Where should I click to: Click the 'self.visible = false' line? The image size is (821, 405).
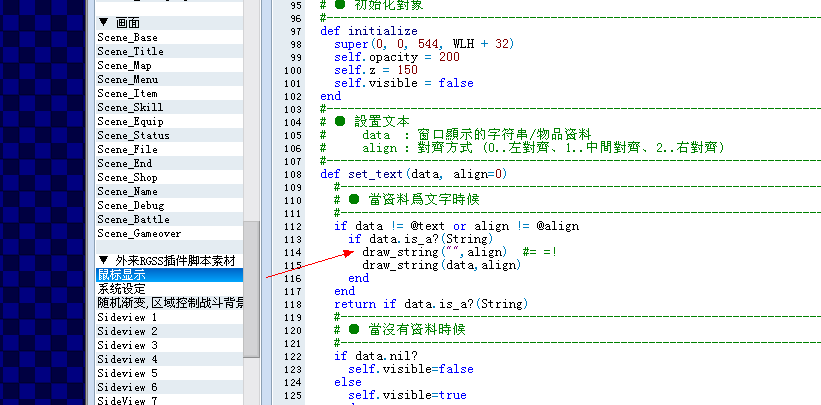point(403,83)
